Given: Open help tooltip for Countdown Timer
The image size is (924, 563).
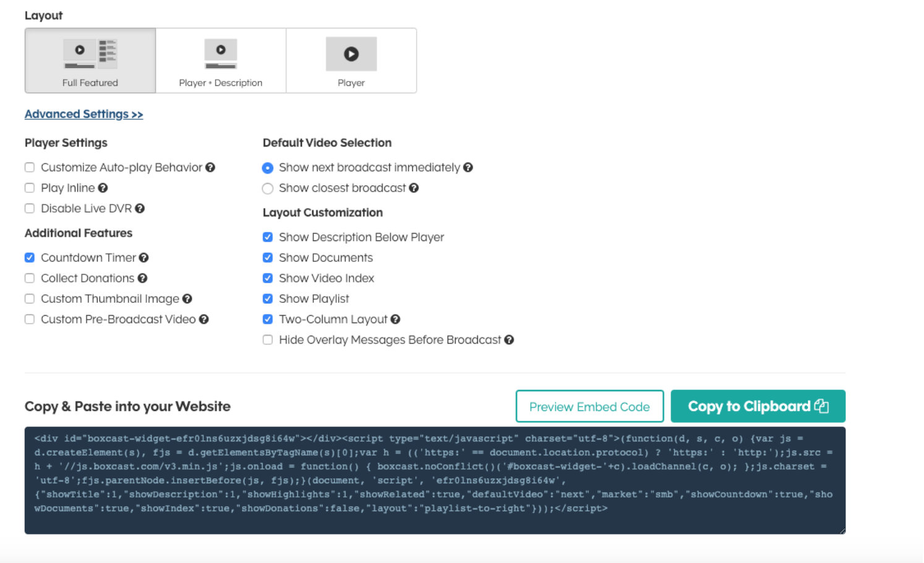Looking at the screenshot, I should pyautogui.click(x=144, y=257).
